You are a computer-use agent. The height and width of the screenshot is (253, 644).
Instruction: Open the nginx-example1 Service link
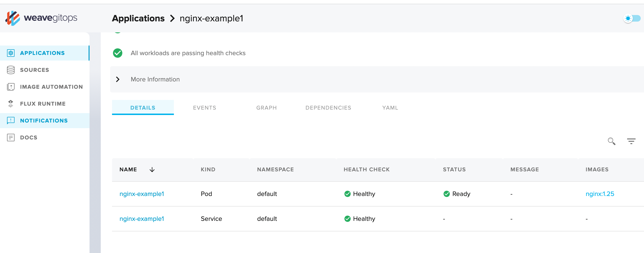[x=142, y=219]
